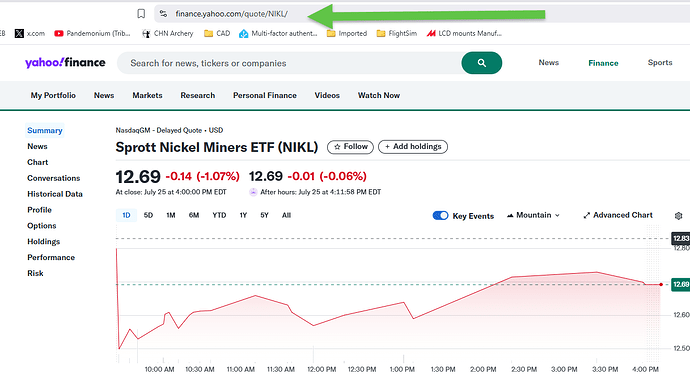
Task: Click the Follow button for NIKL
Action: click(350, 147)
